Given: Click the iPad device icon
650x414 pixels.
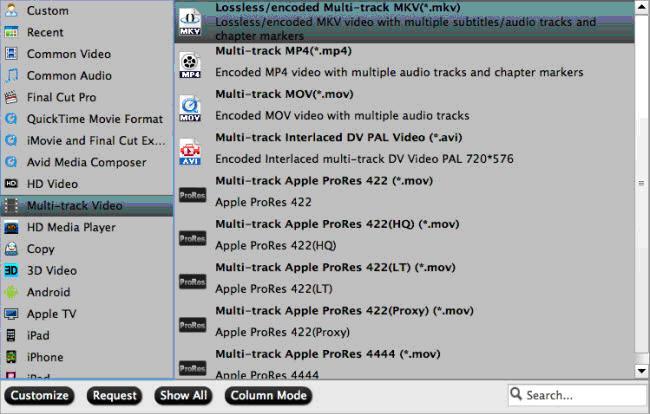Looking at the screenshot, I should 11,335.
